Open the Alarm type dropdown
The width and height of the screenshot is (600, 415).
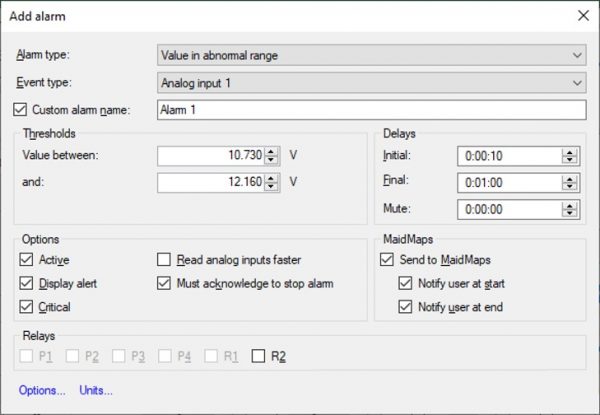(x=371, y=55)
